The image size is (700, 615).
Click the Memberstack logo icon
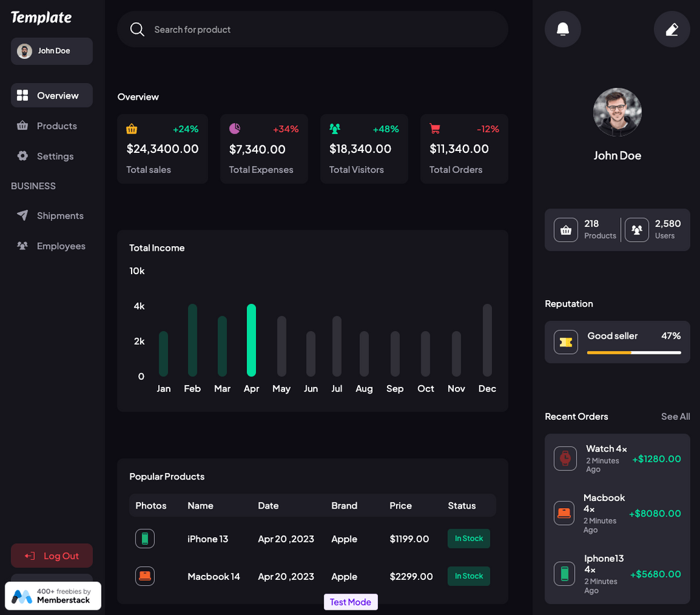coord(23,595)
